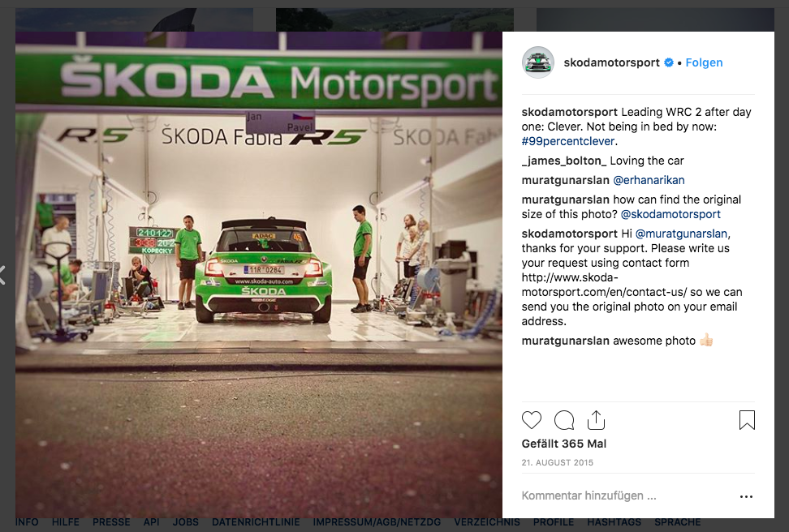
Task: Open the three-dots more options menu
Action: [746, 497]
